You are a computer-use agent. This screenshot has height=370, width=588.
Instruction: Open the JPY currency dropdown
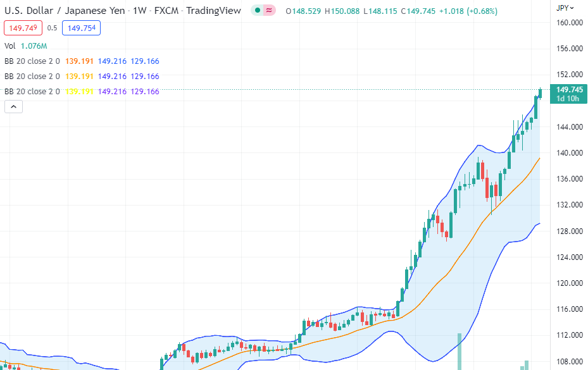tap(565, 8)
